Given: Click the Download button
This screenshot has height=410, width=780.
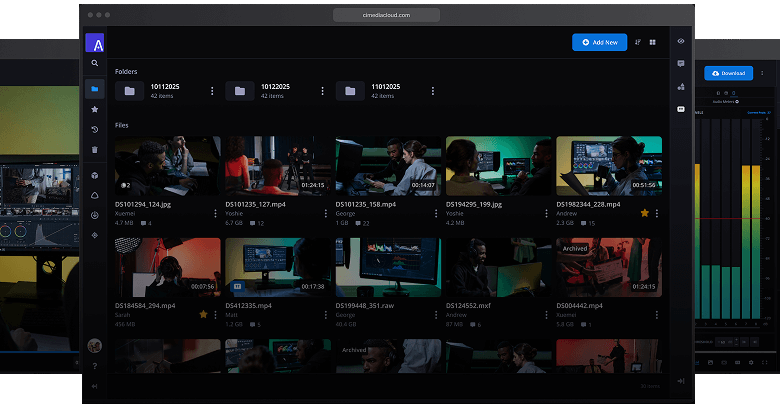Looking at the screenshot, I should (728, 73).
